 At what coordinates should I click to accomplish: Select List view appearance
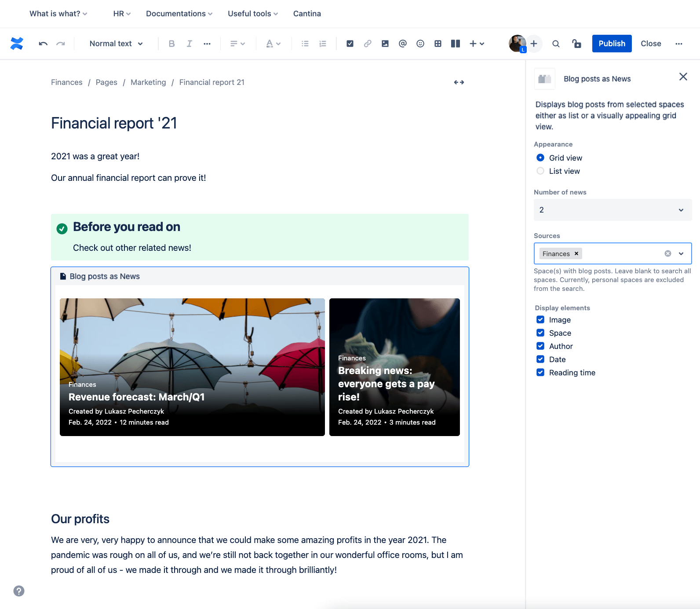(x=540, y=171)
